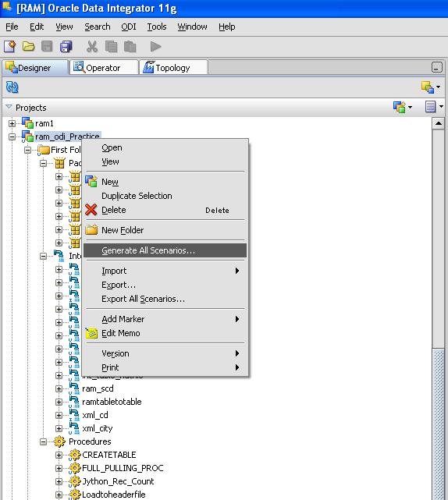Open the File menu
This screenshot has height=500, width=448.
point(12,27)
